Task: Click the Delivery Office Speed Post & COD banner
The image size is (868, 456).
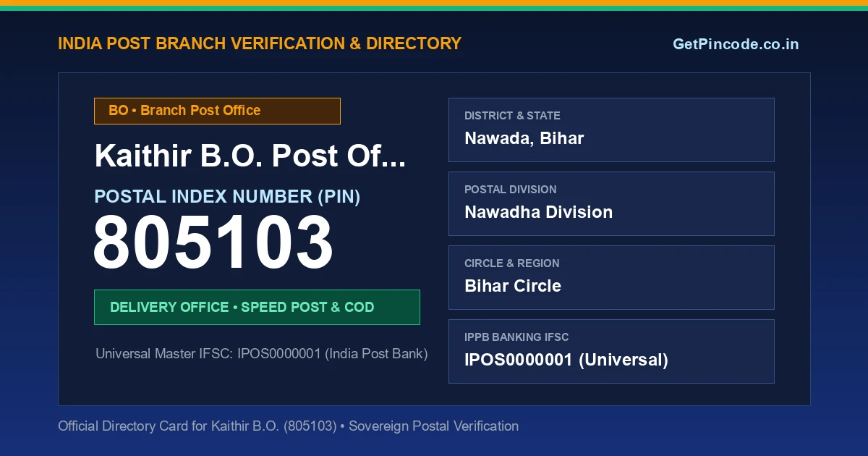Action: tap(257, 307)
